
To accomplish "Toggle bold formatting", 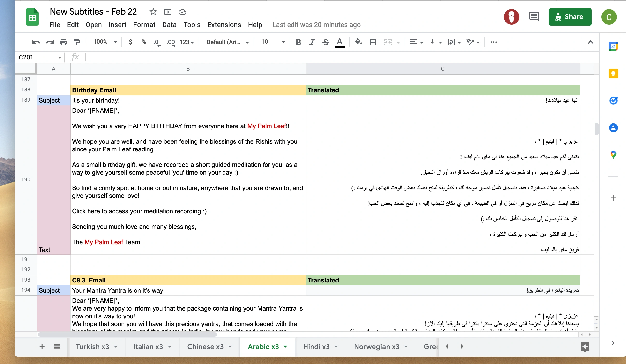I will [298, 42].
